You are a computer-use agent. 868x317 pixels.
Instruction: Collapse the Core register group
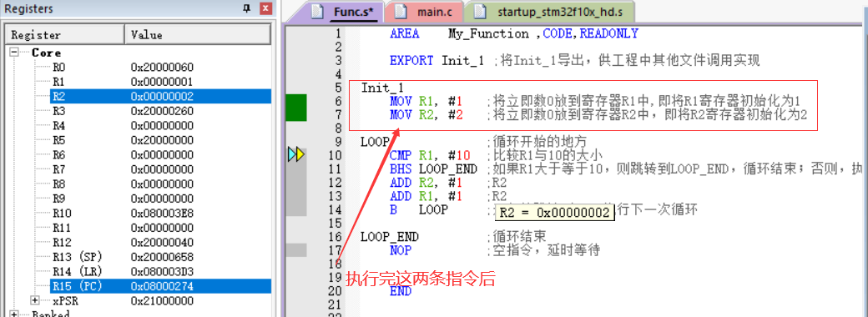point(14,53)
